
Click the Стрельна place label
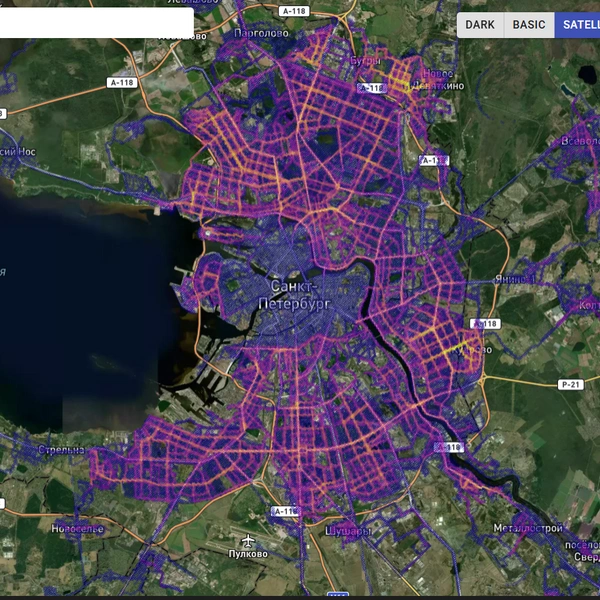pos(62,450)
